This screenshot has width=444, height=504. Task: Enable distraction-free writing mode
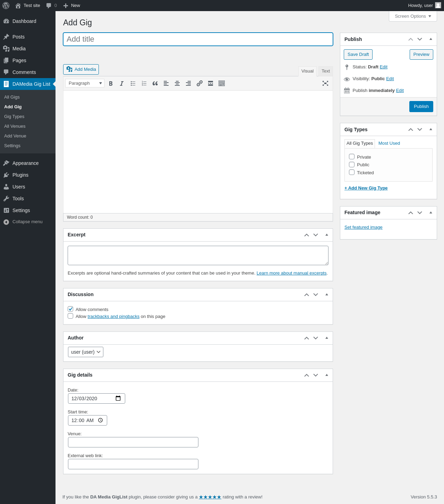pyautogui.click(x=325, y=83)
